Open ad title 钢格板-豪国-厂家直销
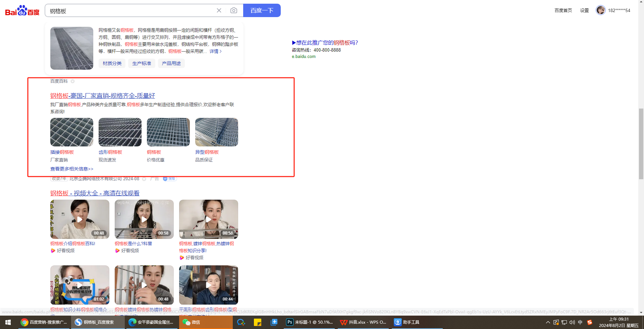The image size is (644, 329). click(x=103, y=96)
